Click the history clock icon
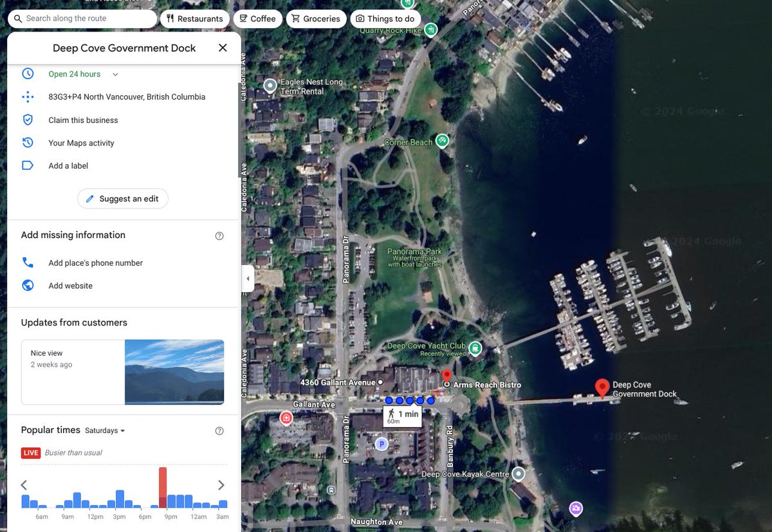 28,143
